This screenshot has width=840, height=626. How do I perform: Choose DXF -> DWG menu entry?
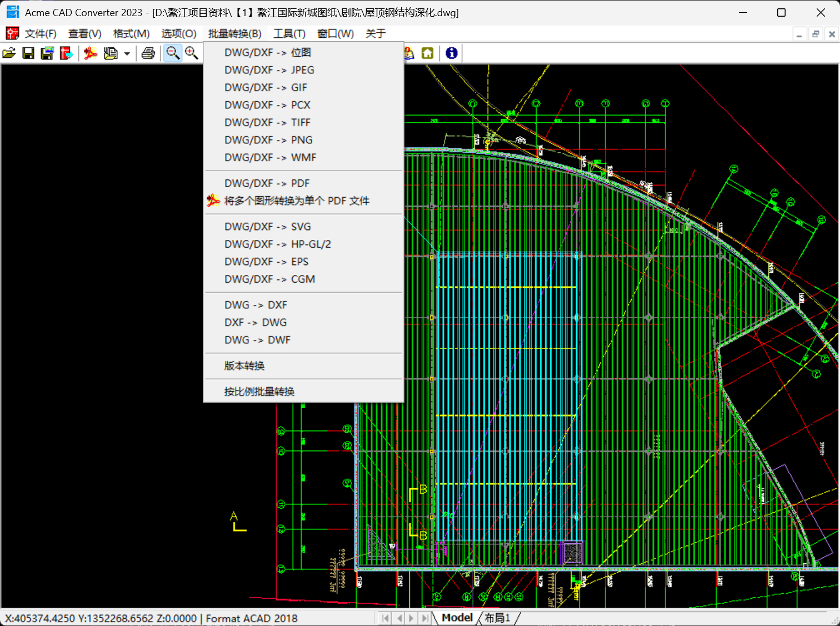[x=303, y=323]
